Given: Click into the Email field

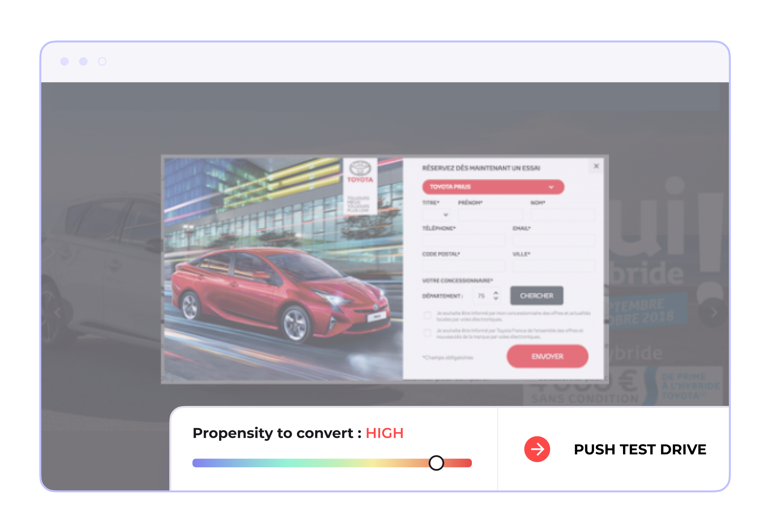Looking at the screenshot, I should tap(554, 240).
